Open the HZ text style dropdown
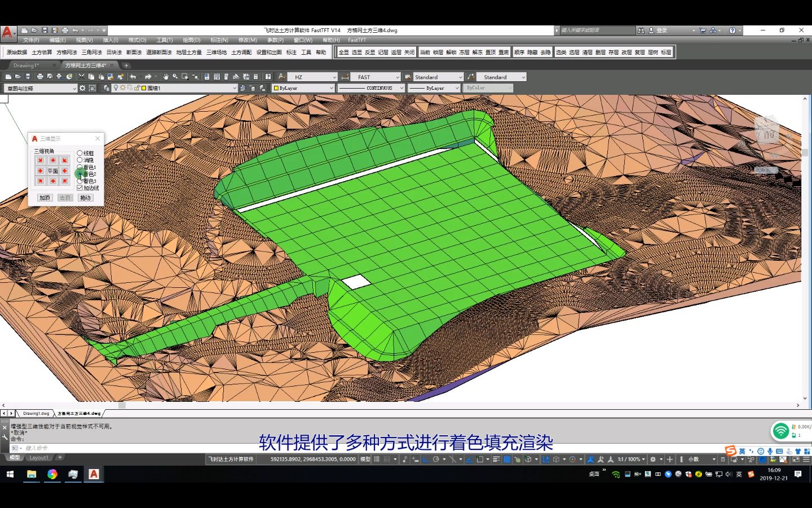The height and width of the screenshot is (508, 812). coord(312,77)
